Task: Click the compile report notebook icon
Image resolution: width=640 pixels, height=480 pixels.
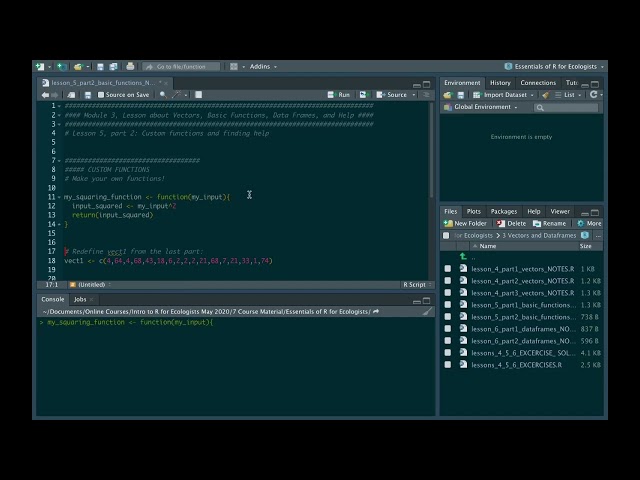Action: [x=199, y=95]
